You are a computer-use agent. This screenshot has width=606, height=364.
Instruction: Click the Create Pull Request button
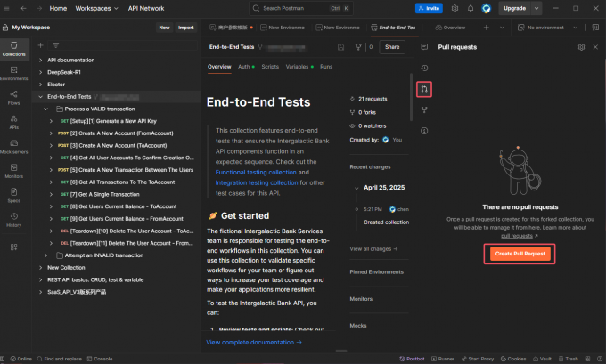[x=520, y=254]
